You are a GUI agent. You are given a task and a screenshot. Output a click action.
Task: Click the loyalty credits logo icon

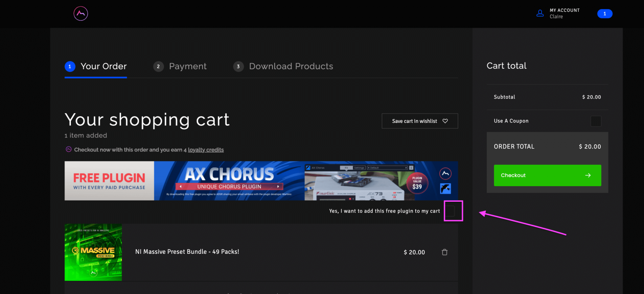(69, 149)
